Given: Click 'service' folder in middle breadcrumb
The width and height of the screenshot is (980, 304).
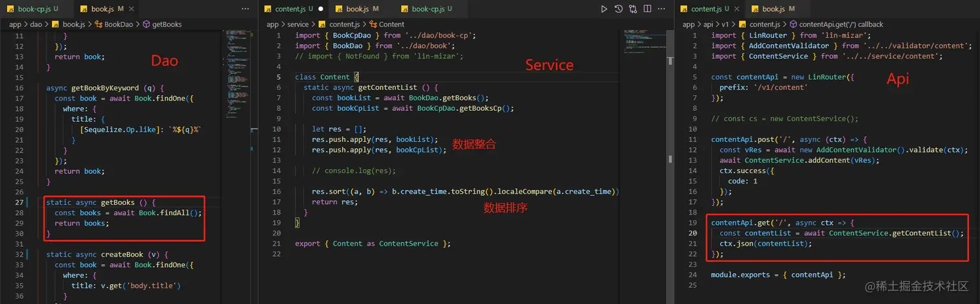Looking at the screenshot, I should pos(297,24).
